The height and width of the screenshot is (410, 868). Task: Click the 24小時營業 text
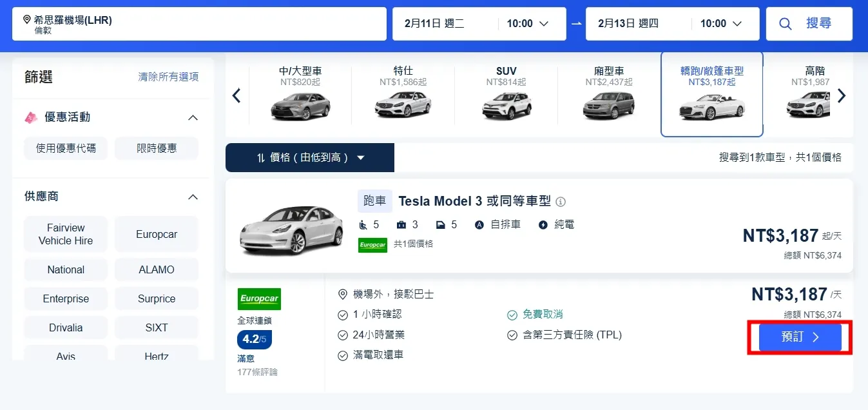pos(379,335)
